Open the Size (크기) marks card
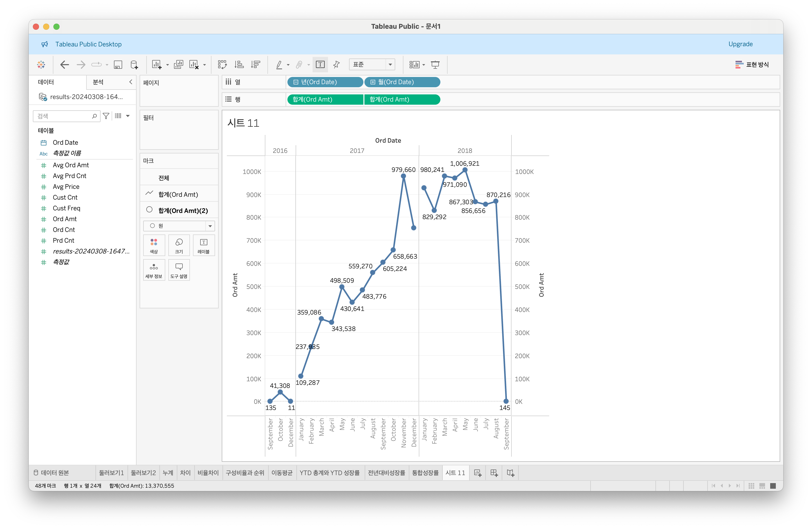Viewport: 812px width, 529px height. tap(179, 245)
